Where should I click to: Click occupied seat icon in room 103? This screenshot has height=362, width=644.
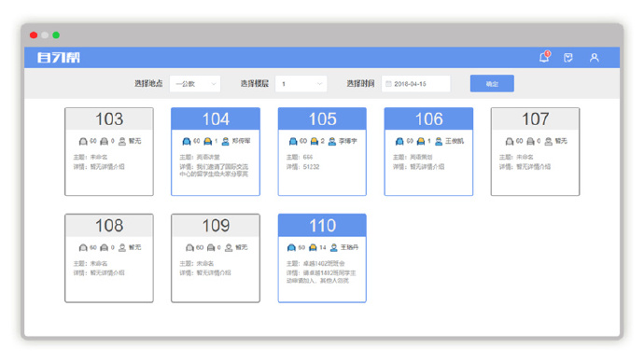(105, 141)
